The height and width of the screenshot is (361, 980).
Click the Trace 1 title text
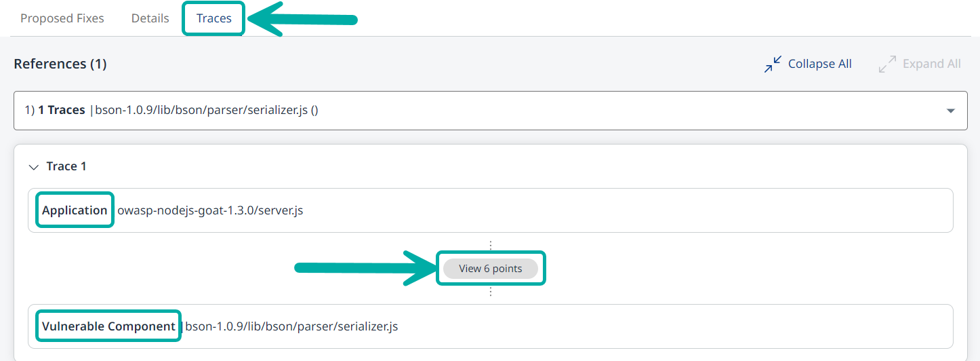coord(66,166)
